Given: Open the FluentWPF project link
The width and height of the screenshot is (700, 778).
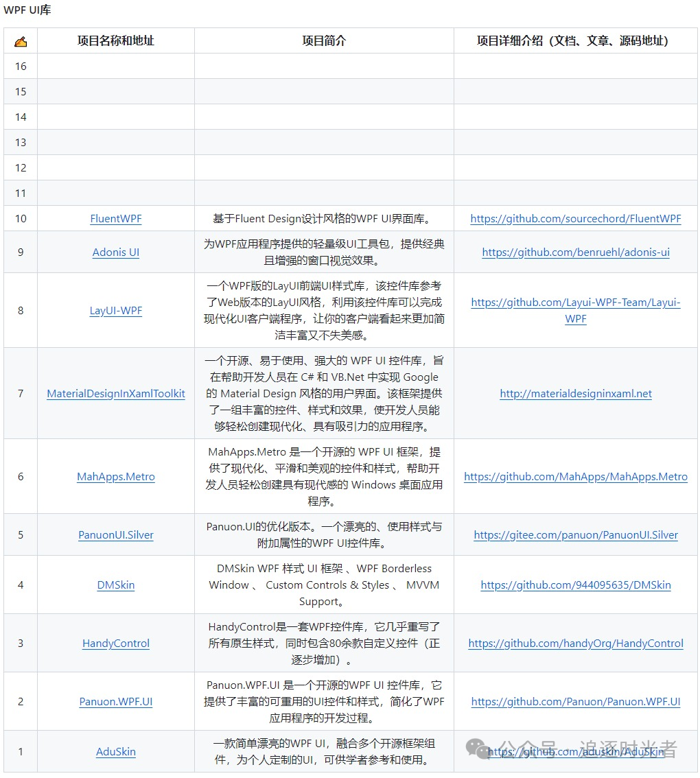Looking at the screenshot, I should tap(116, 219).
